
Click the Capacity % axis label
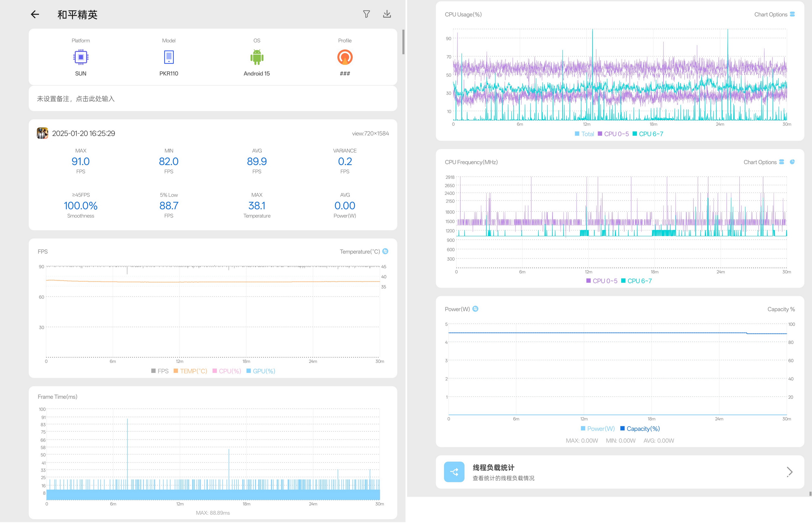[781, 309]
